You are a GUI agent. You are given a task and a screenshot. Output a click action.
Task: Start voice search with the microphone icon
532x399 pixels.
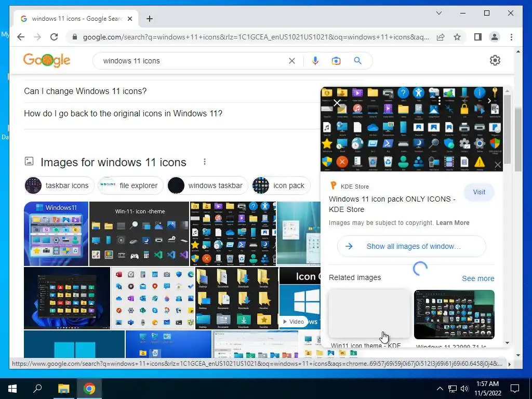click(x=315, y=61)
